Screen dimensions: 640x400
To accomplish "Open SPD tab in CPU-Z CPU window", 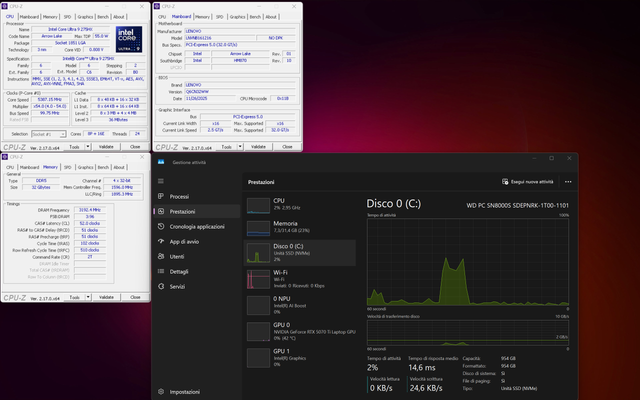I will [67, 17].
